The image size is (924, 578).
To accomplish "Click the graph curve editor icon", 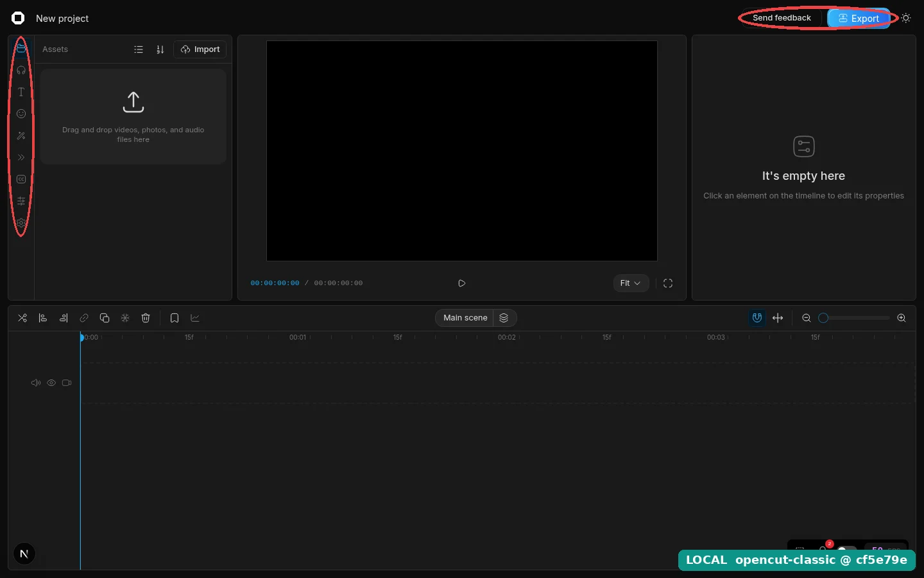I will click(195, 318).
